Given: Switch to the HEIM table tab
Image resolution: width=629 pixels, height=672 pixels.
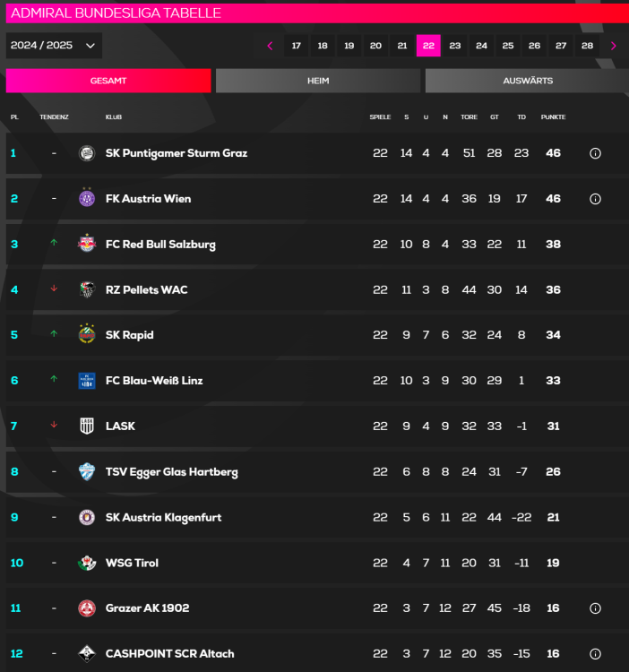Looking at the screenshot, I should tap(318, 81).
